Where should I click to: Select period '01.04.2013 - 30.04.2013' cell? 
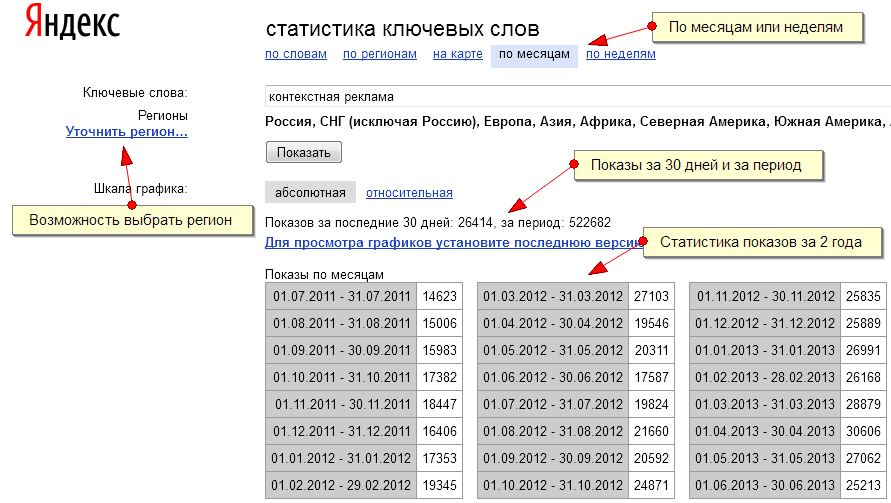(x=765, y=431)
